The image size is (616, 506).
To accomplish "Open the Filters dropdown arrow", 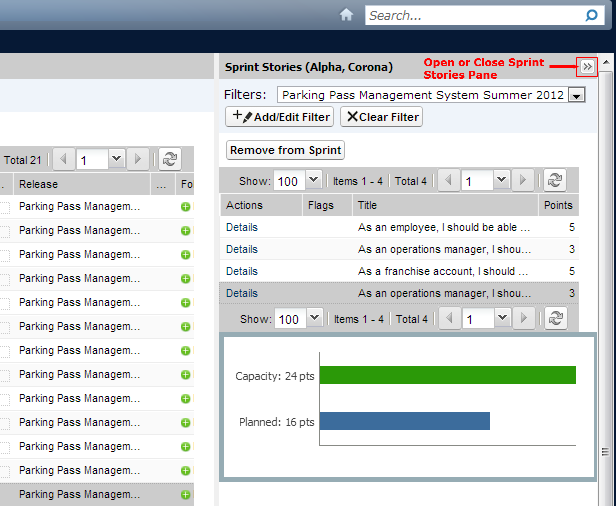I will coord(577,95).
